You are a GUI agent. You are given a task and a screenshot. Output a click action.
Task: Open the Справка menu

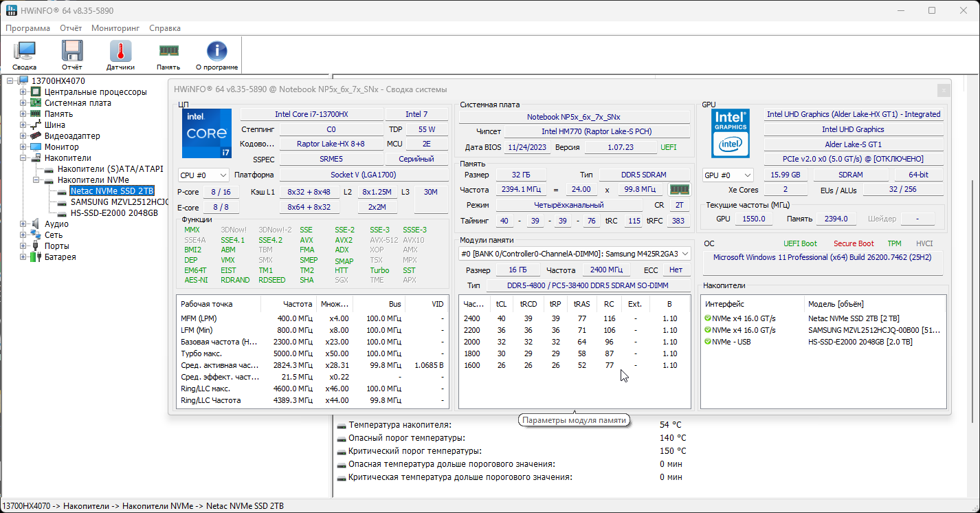tap(165, 28)
